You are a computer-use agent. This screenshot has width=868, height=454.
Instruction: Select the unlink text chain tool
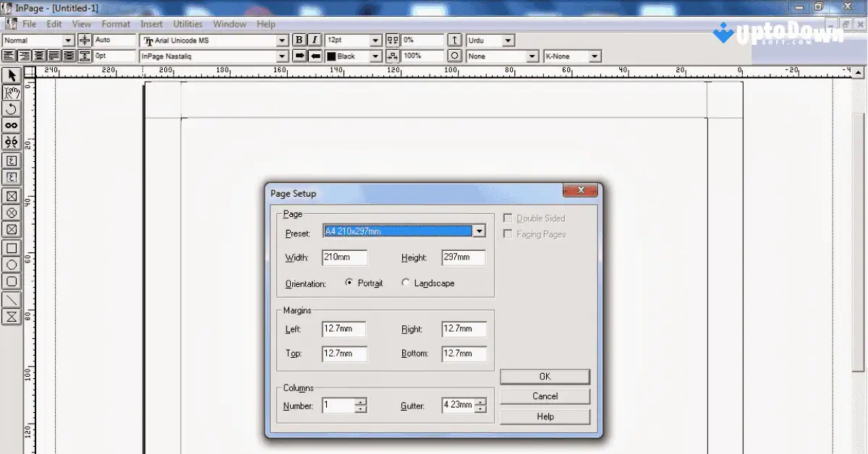10,141
